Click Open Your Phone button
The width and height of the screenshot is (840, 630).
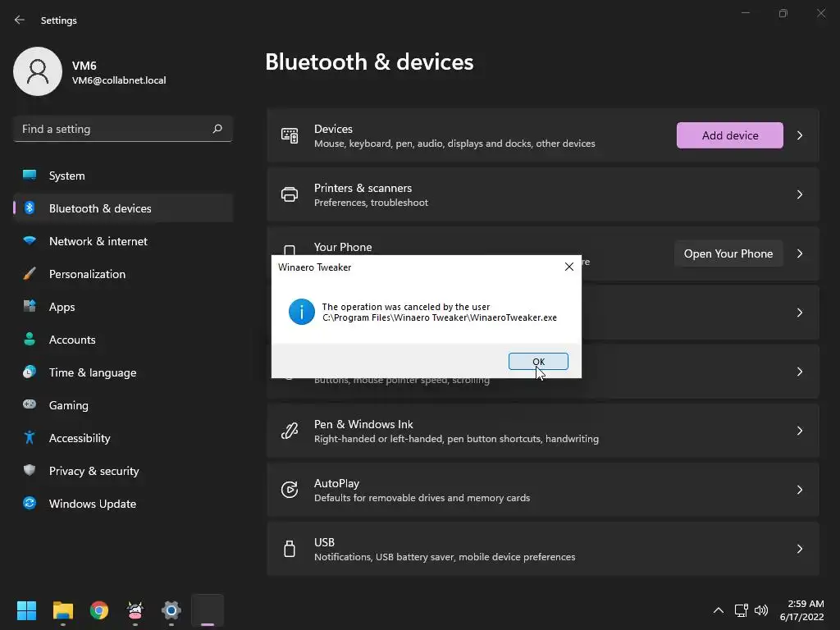(x=728, y=254)
